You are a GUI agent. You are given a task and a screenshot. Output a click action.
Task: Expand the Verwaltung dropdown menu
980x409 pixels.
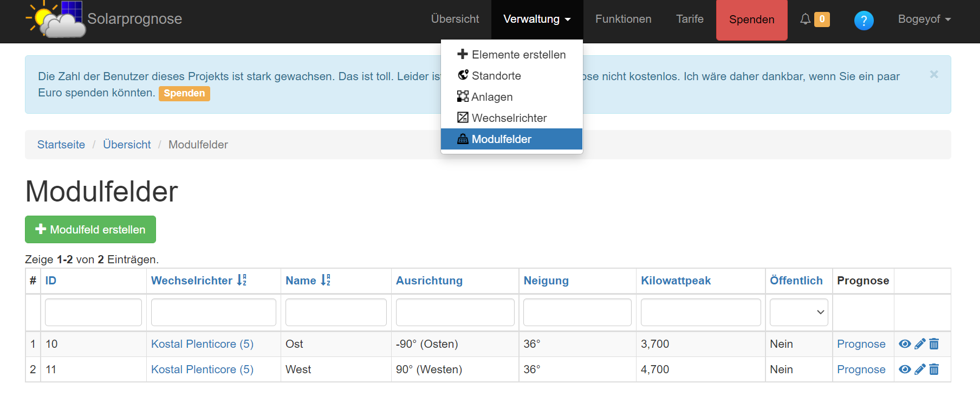click(x=537, y=20)
